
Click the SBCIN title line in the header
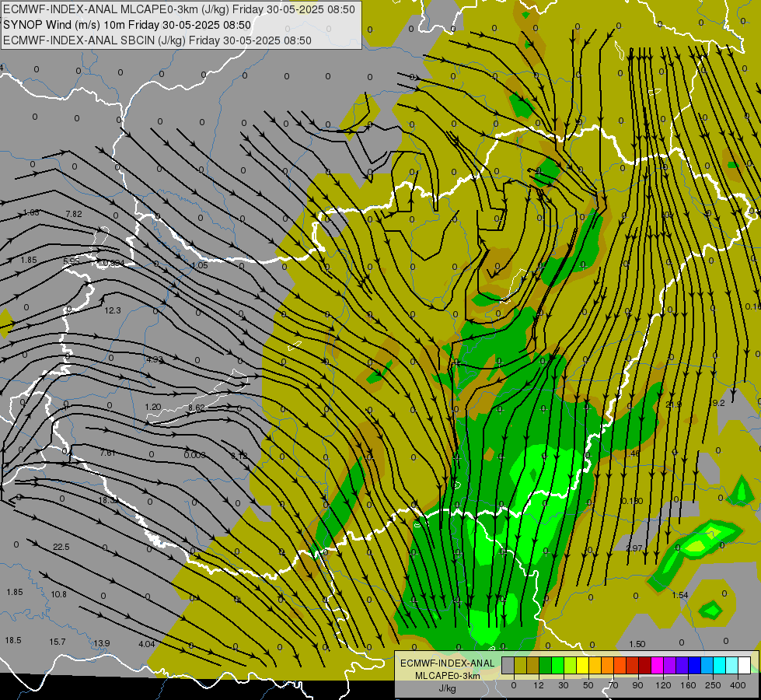tap(157, 40)
